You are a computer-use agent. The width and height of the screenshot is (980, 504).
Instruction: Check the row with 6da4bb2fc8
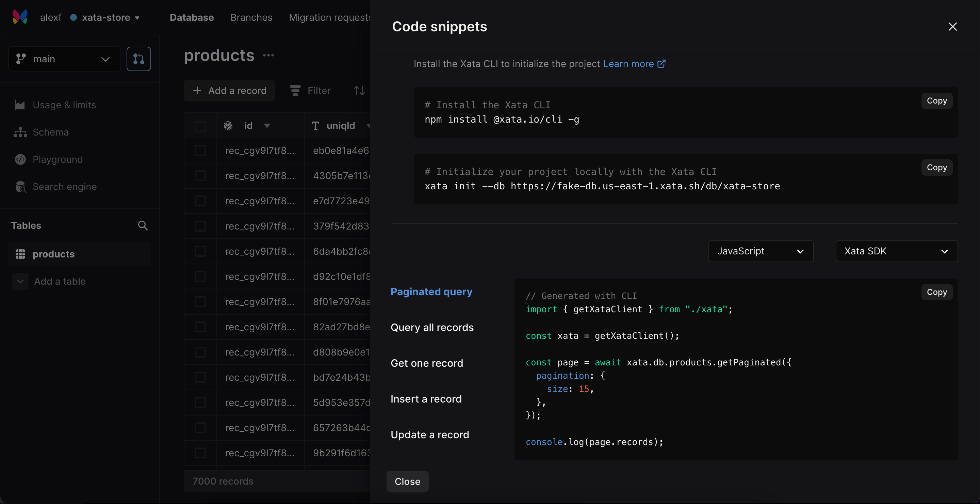[x=200, y=251]
